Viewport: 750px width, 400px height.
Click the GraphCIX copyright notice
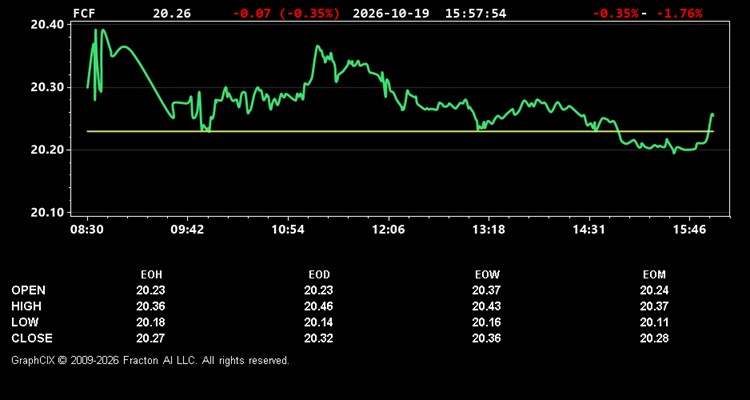tap(150, 360)
